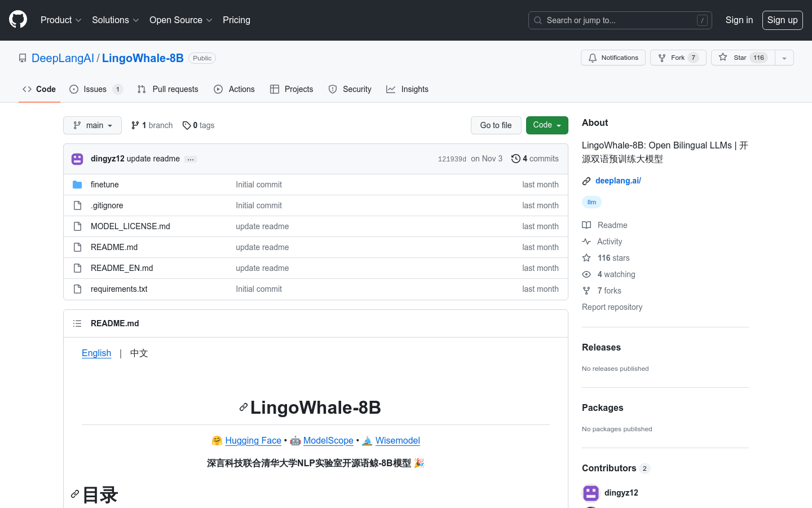The width and height of the screenshot is (812, 508).
Task: Click the file icon for .gitignore
Action: (77, 205)
